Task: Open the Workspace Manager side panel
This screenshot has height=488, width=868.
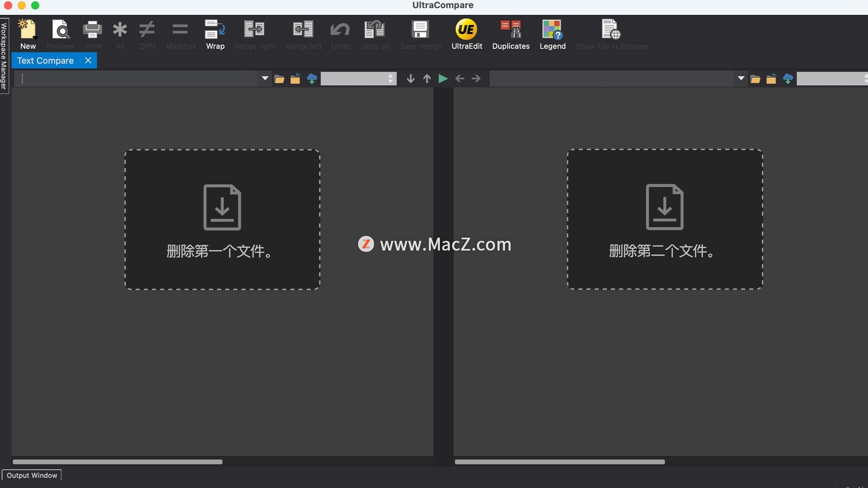Action: pyautogui.click(x=4, y=56)
